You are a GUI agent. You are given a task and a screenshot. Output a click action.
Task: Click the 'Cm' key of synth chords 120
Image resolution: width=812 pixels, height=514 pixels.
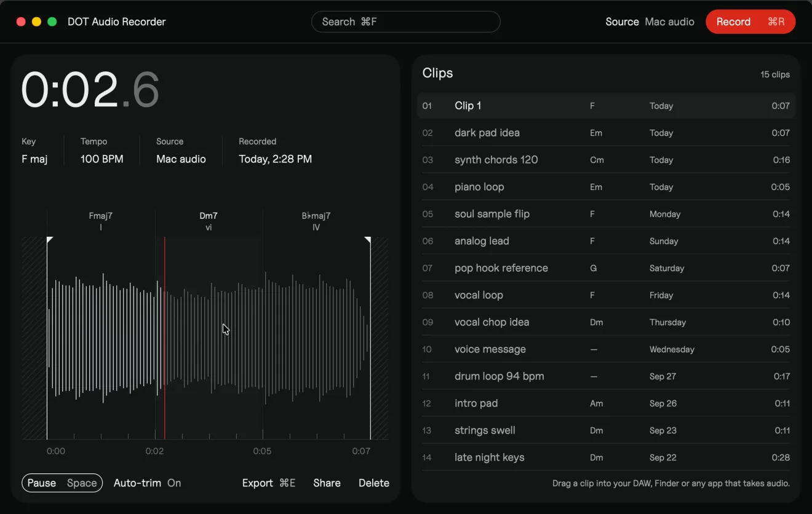point(597,160)
